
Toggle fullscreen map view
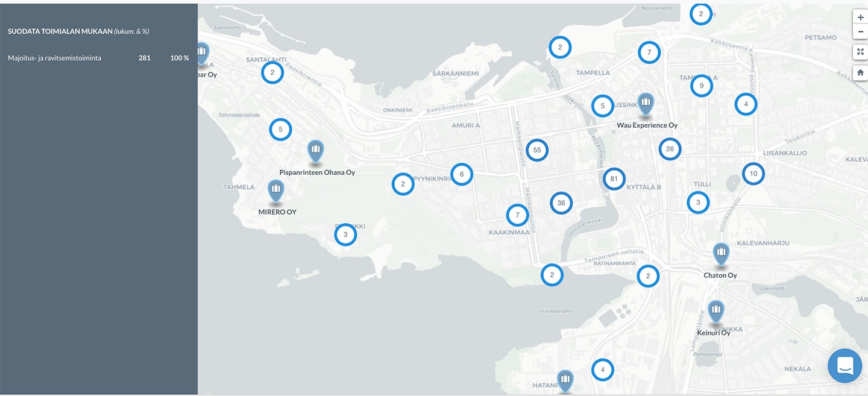click(x=860, y=52)
